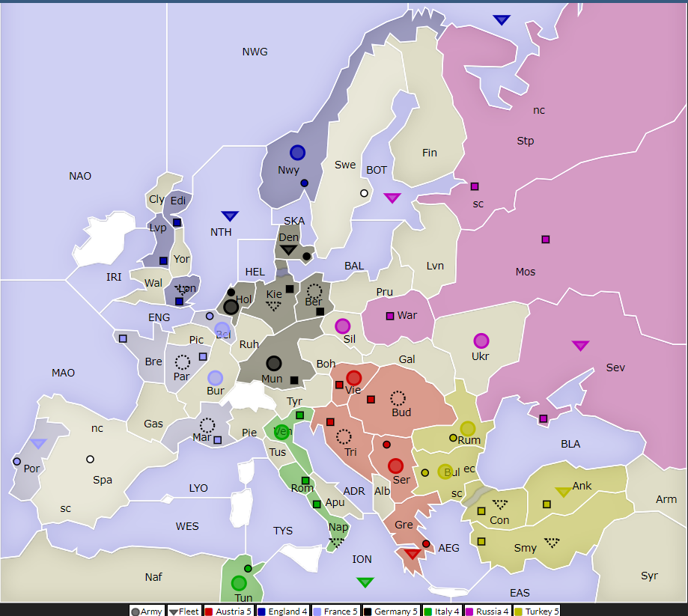This screenshot has width=688, height=616.
Task: Select the Liverpool supply center square
Action: [x=163, y=260]
